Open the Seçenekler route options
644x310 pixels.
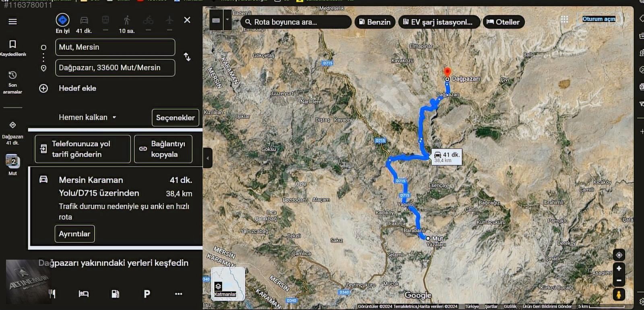175,118
